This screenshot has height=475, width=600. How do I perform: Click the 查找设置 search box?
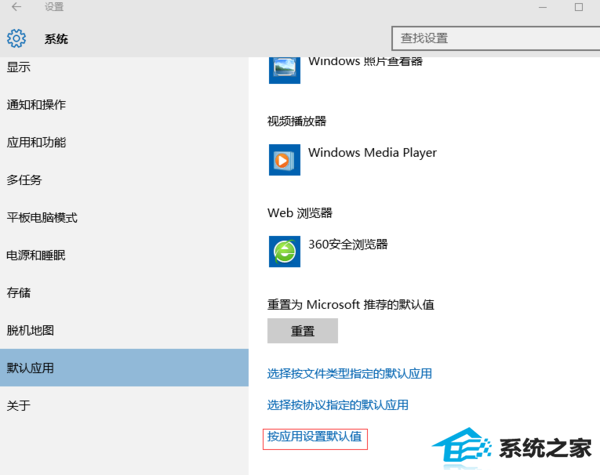496,38
